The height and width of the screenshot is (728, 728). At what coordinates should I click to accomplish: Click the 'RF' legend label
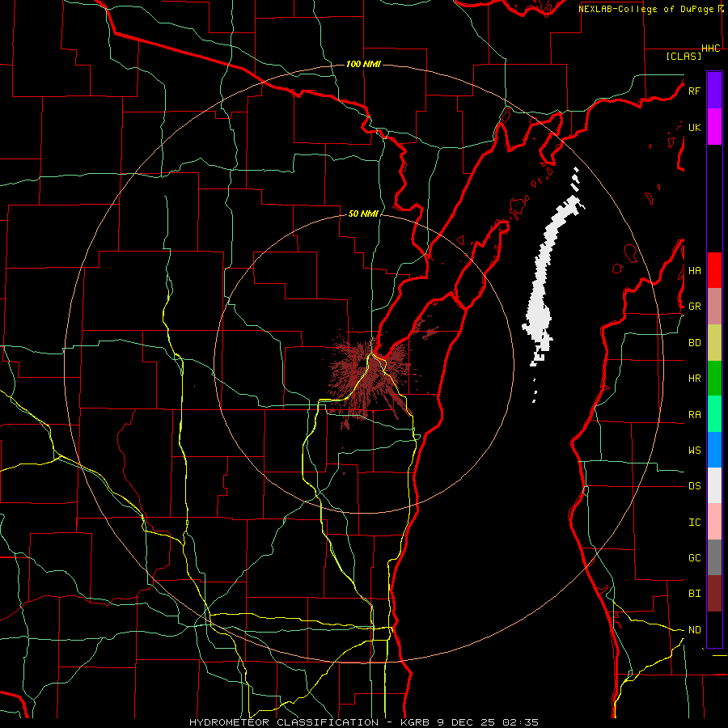click(x=694, y=91)
